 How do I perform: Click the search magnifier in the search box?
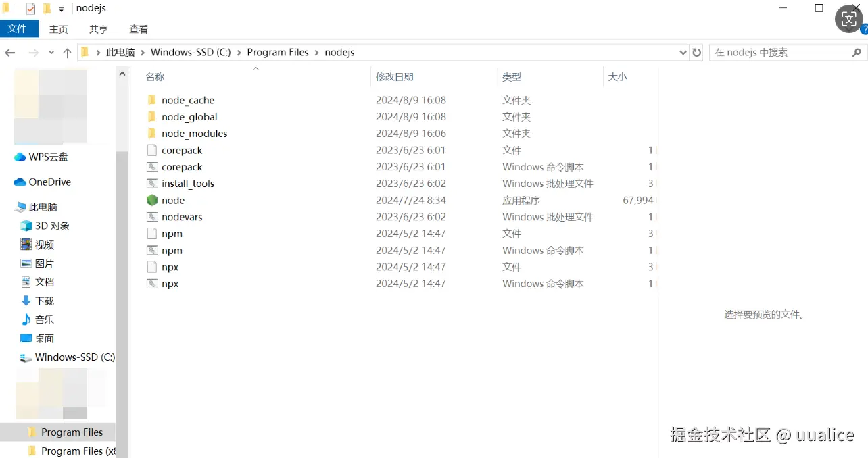coord(857,52)
